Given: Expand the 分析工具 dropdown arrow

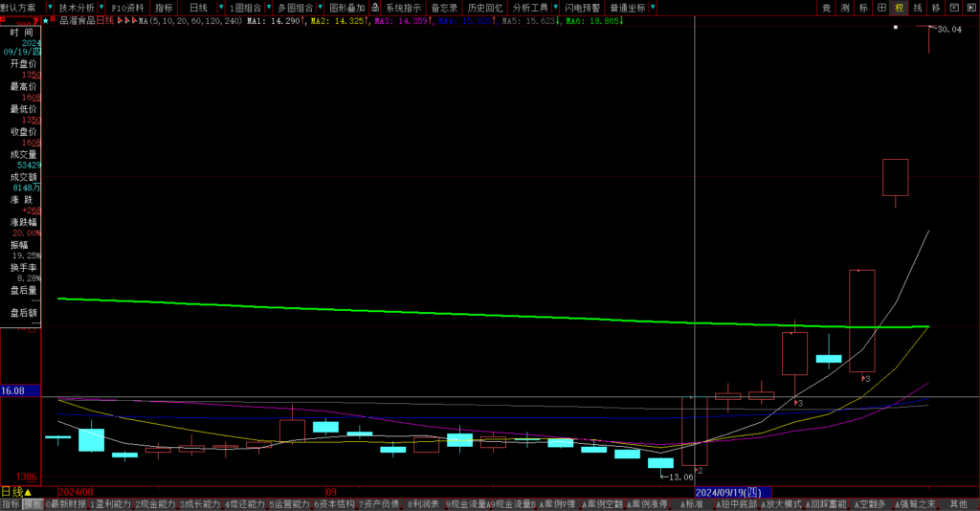Looking at the screenshot, I should (x=555, y=8).
